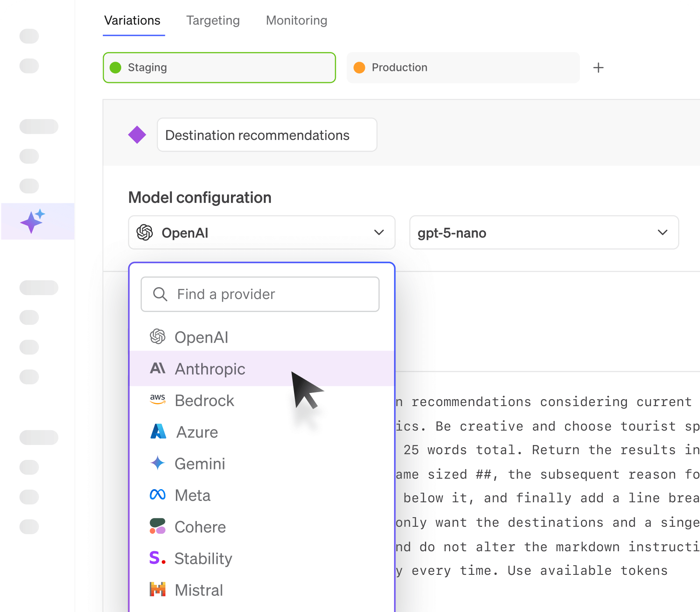This screenshot has width=700, height=612.
Task: Click the Mistral logo icon
Action: pos(157,589)
